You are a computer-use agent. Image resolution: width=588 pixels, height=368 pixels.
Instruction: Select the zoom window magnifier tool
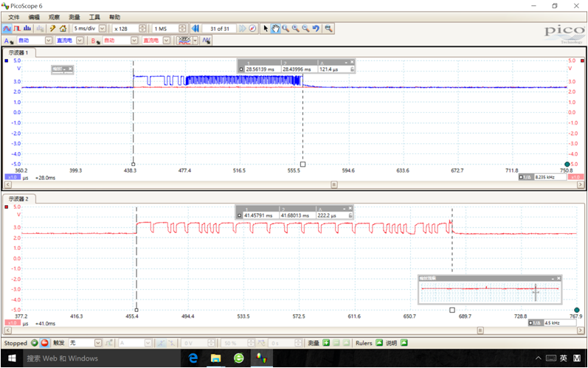(x=286, y=29)
